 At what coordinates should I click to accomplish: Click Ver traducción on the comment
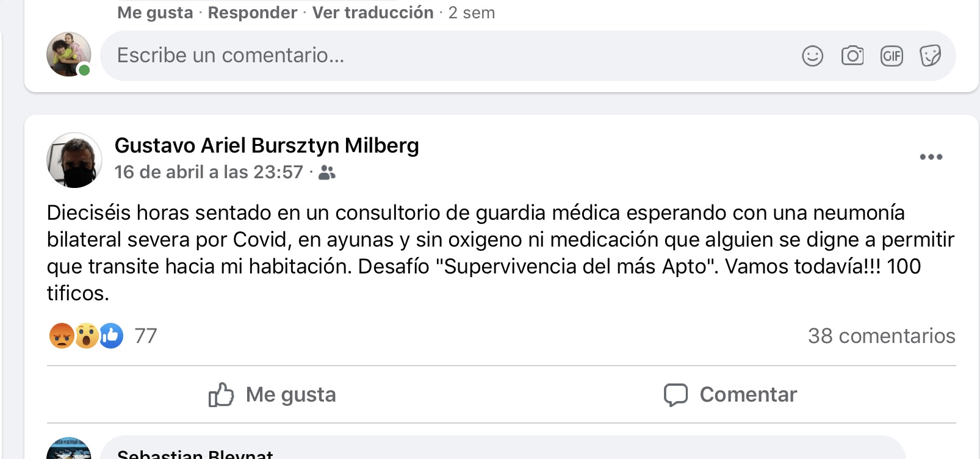373,13
